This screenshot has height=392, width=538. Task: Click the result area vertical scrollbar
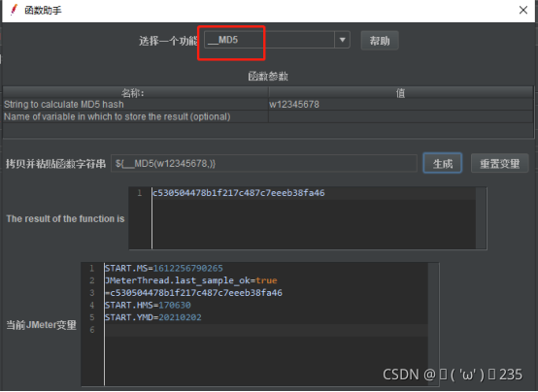pos(481,218)
